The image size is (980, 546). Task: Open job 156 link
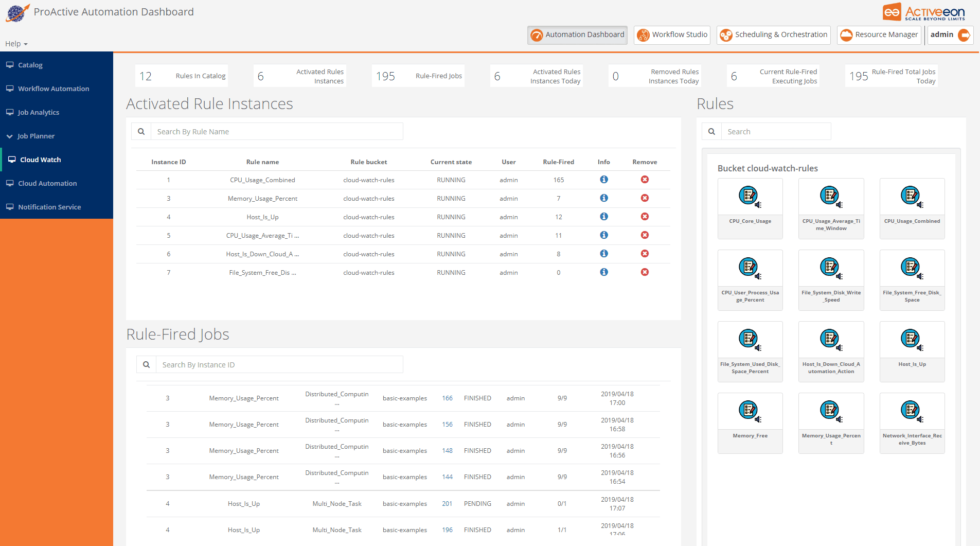(x=448, y=425)
